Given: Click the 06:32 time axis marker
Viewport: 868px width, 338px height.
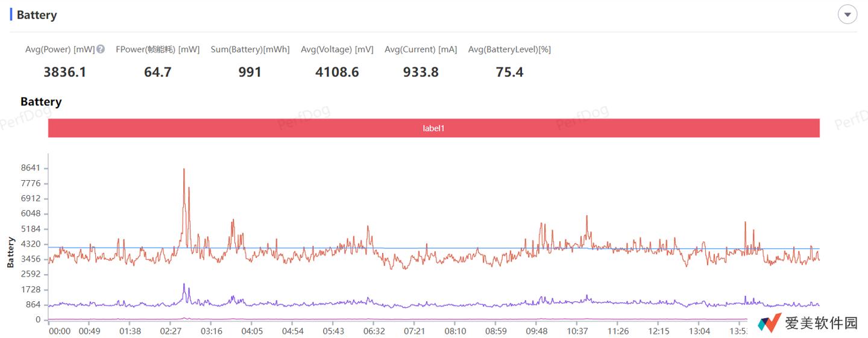Looking at the screenshot, I should pyautogui.click(x=374, y=331).
